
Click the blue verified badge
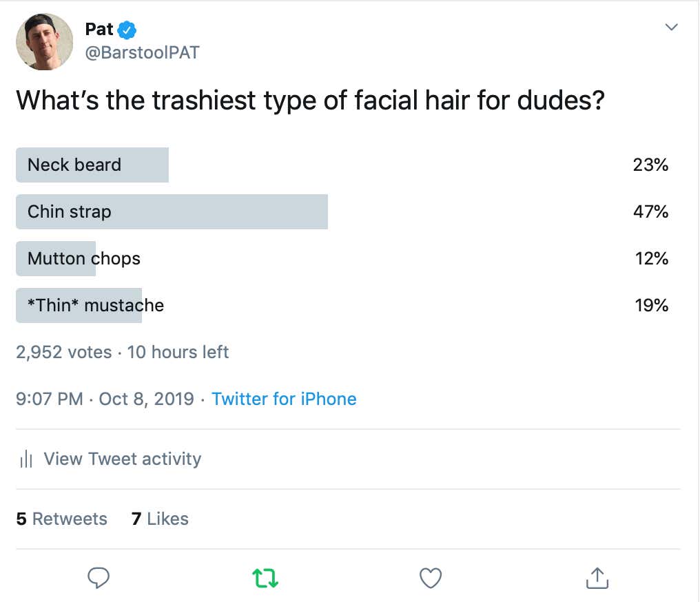coord(127,30)
